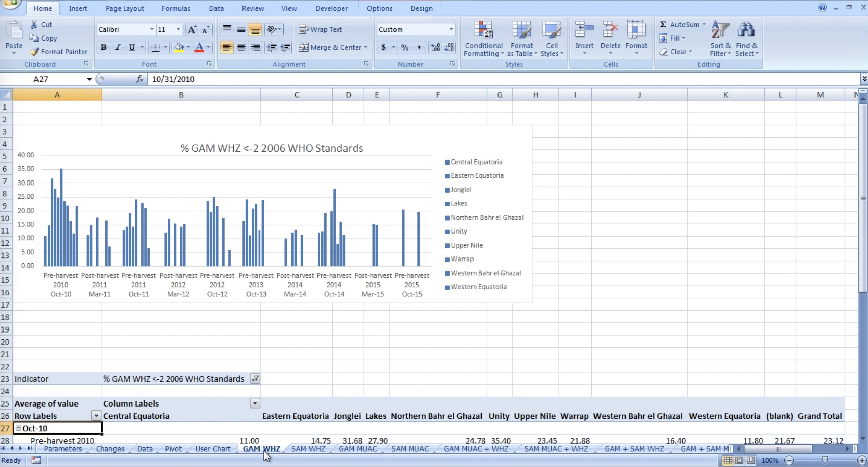Click the Format Painter icon
This screenshot has width=868, height=467.
coord(34,52)
